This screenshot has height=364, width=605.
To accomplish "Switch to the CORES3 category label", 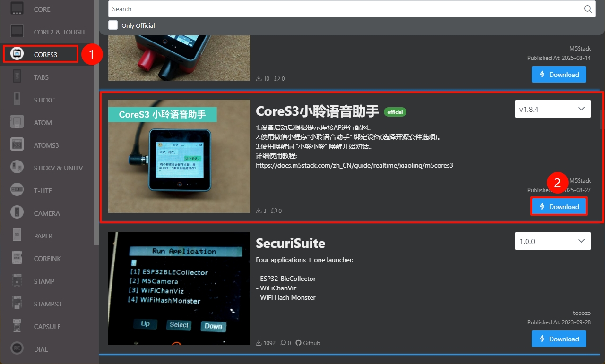I will (45, 55).
